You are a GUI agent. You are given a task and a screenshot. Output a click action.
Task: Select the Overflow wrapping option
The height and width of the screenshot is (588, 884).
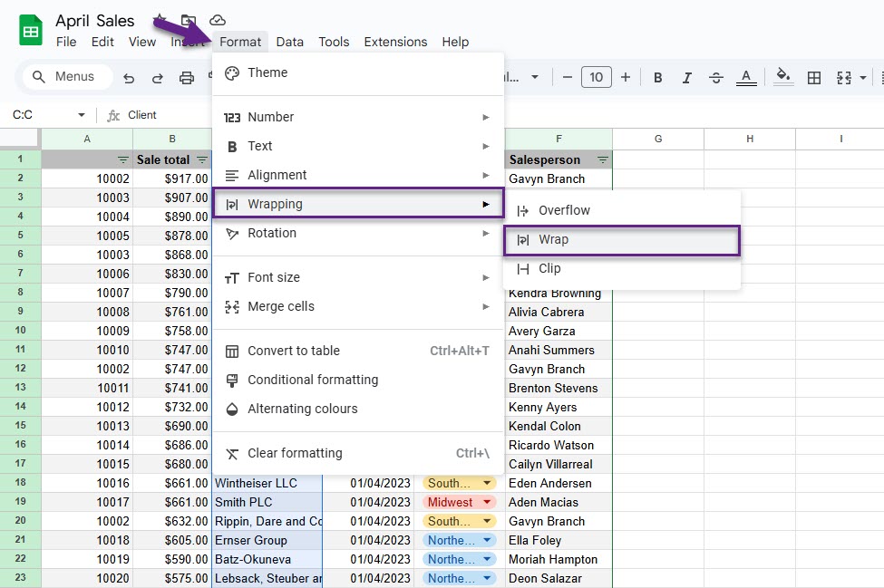coord(622,210)
